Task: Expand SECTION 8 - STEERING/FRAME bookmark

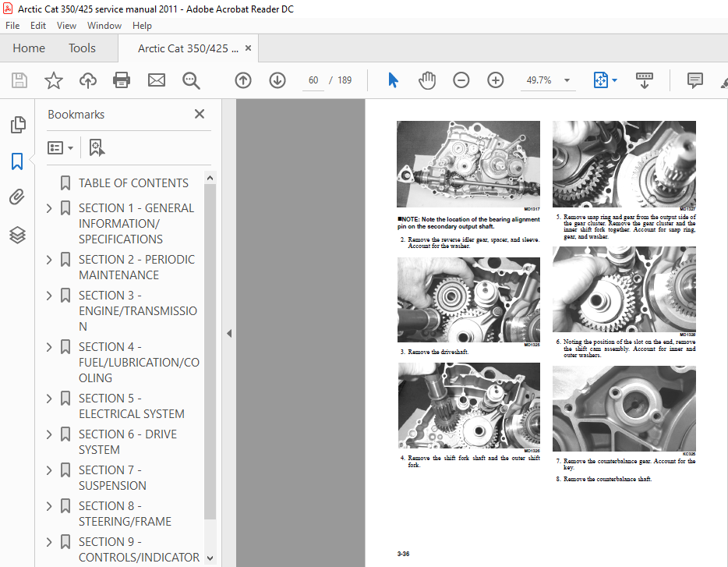Action: point(49,506)
